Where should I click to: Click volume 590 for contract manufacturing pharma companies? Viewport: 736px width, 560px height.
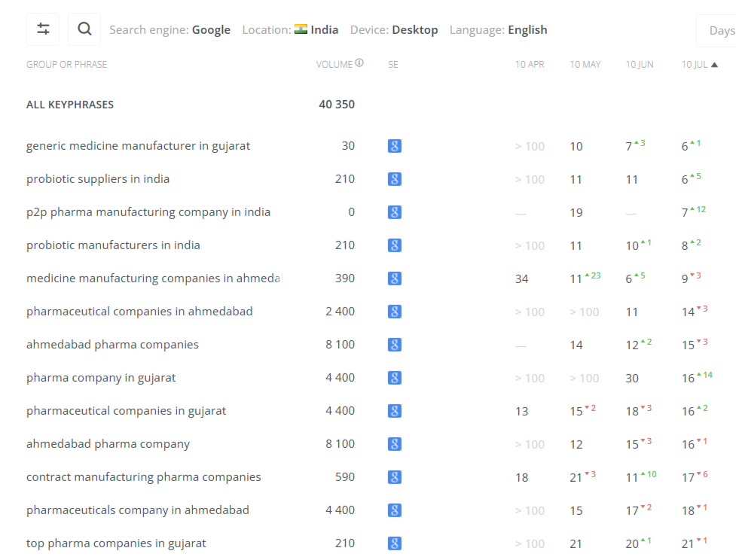click(344, 477)
